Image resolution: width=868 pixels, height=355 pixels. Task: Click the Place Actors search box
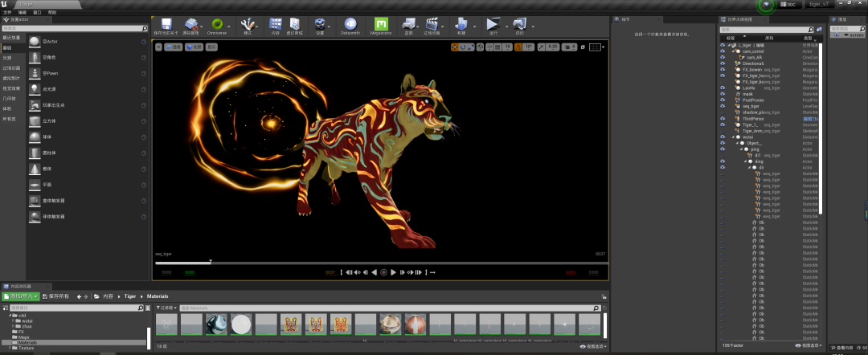click(x=74, y=28)
